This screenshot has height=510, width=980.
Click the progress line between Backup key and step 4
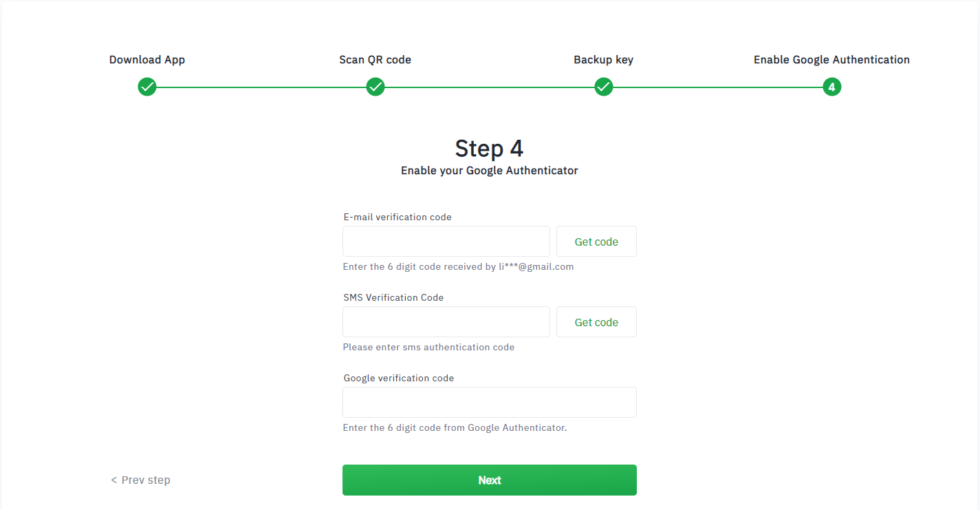(x=718, y=87)
